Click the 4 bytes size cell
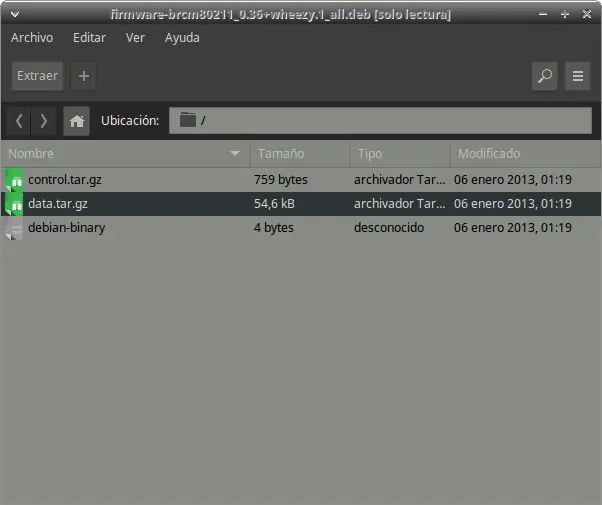The width and height of the screenshot is (602, 505). [x=273, y=228]
